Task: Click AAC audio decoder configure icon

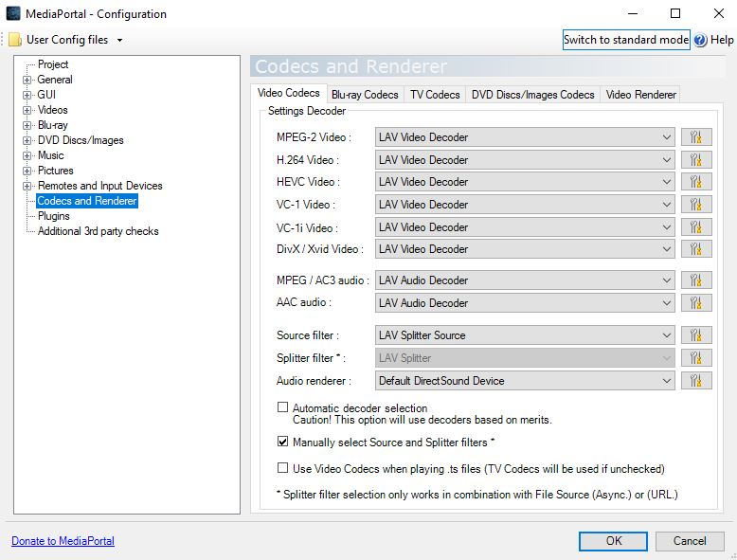Action: (696, 303)
